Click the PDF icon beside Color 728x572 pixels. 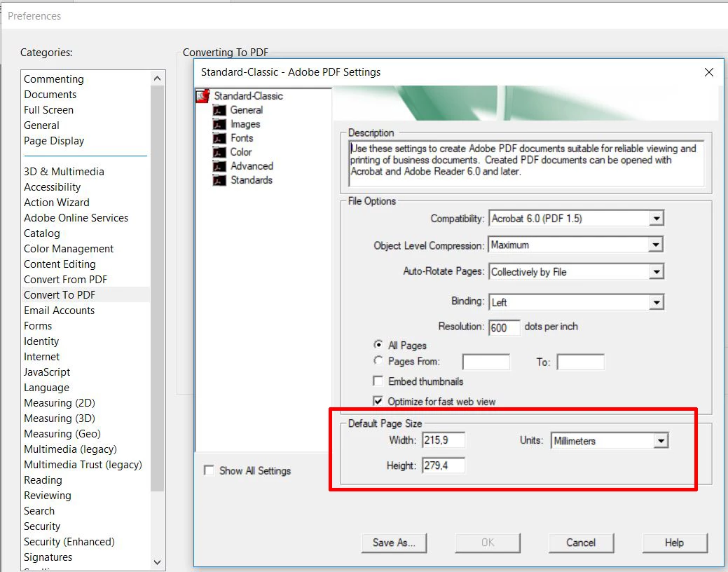pos(219,152)
